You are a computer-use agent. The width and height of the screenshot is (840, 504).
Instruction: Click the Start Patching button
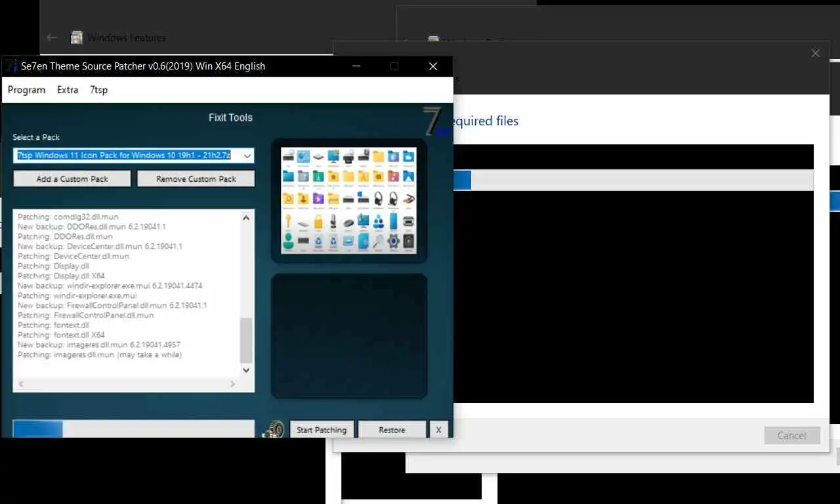322,430
